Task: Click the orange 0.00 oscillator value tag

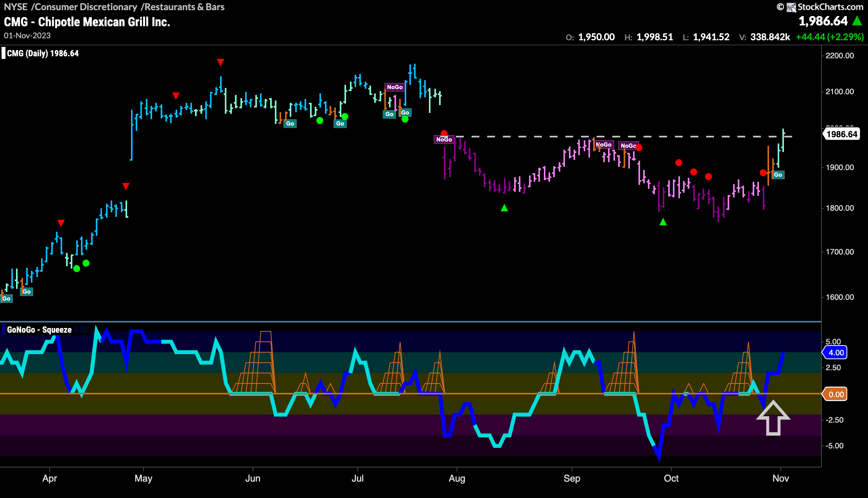Action: point(836,394)
